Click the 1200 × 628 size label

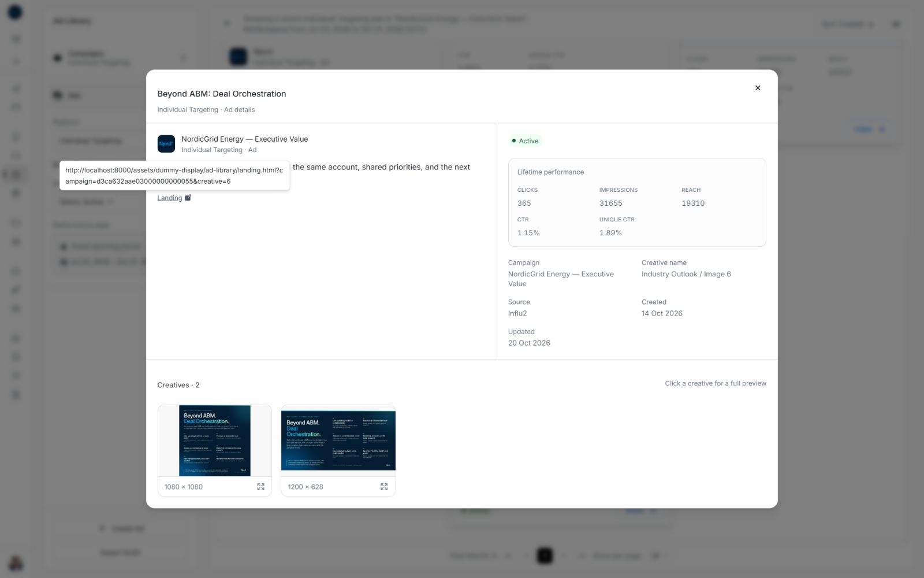click(x=305, y=487)
